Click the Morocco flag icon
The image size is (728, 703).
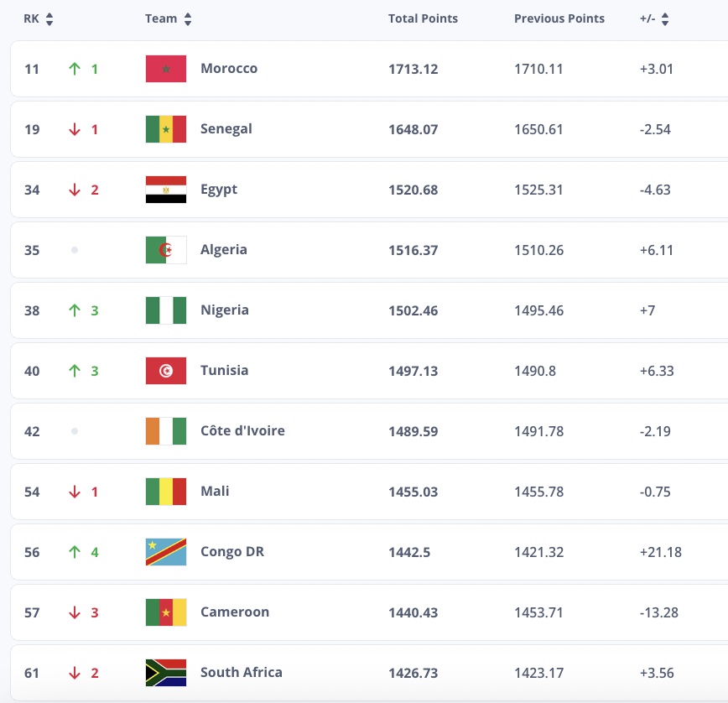166,69
